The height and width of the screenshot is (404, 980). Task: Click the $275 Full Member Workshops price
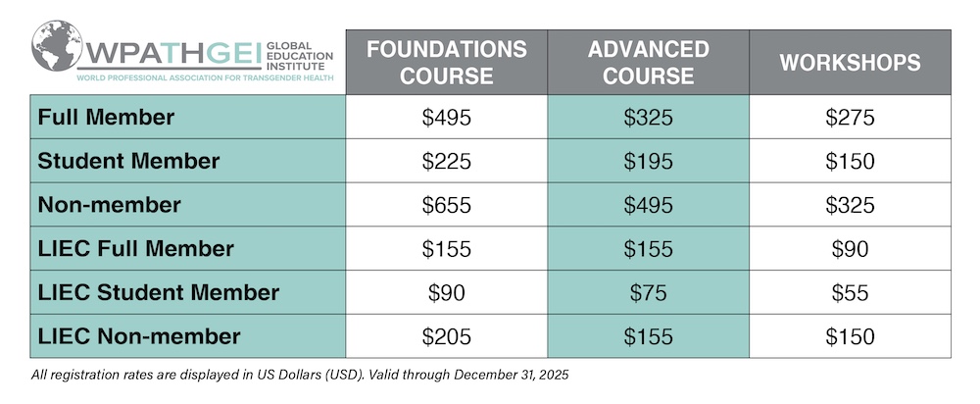[x=850, y=118]
